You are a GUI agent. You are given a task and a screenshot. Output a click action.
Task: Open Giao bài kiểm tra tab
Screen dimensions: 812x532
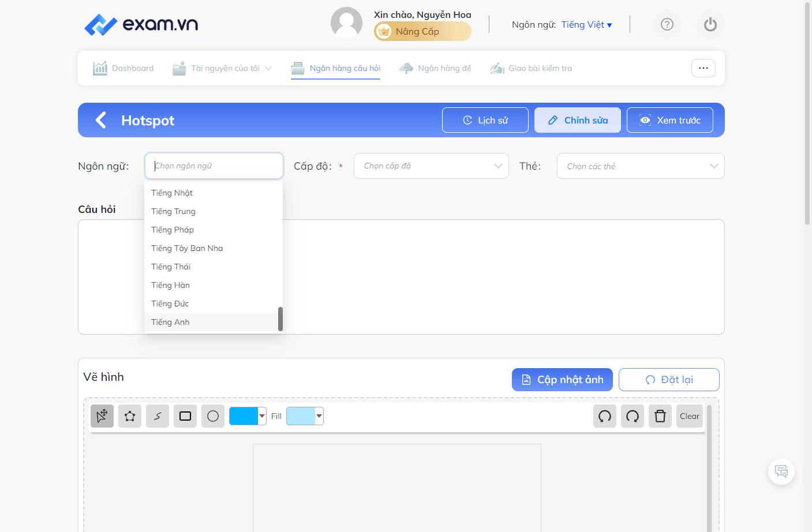tap(531, 68)
